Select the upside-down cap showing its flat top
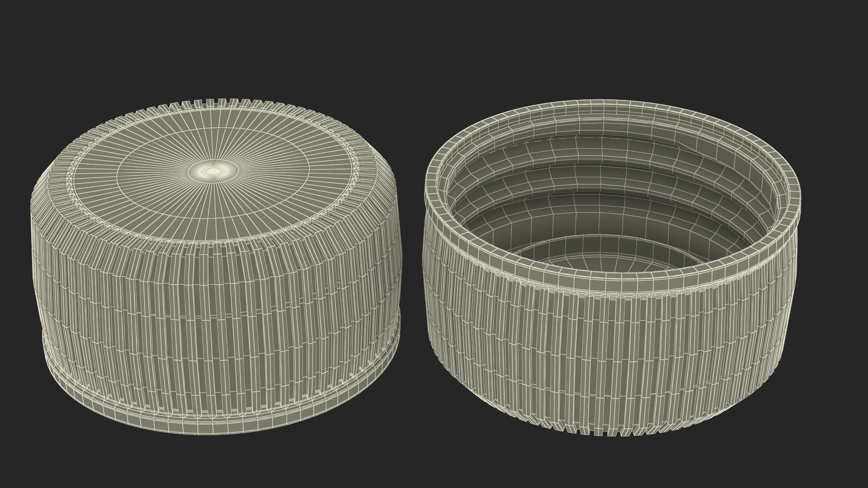The image size is (868, 488). click(216, 267)
